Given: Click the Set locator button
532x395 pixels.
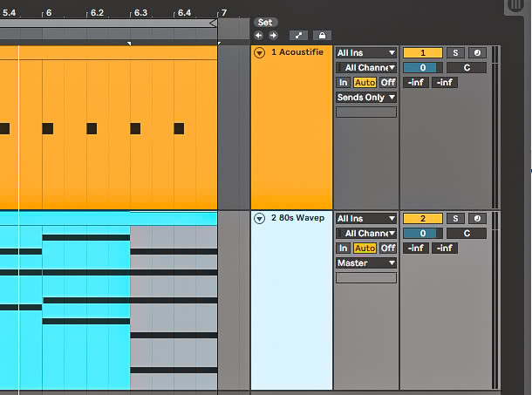Looking at the screenshot, I should coord(265,23).
